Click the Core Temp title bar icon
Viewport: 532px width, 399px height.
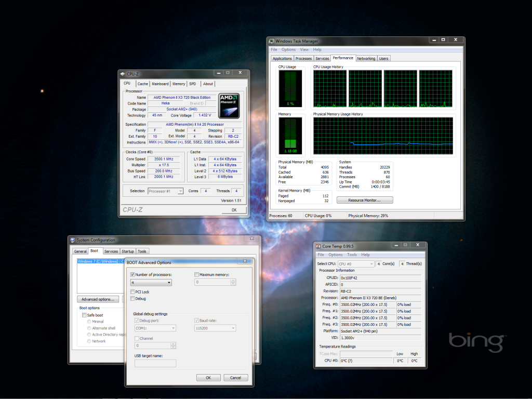click(x=318, y=246)
